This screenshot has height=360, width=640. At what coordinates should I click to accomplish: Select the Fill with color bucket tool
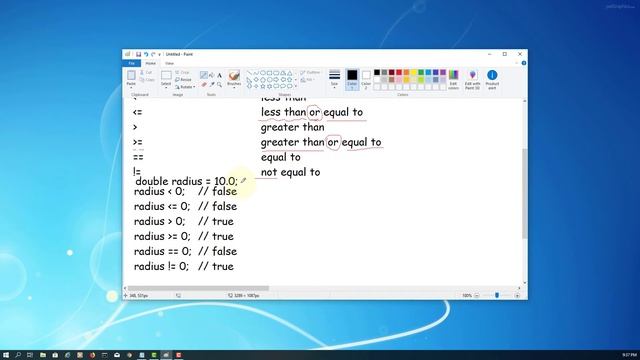point(211,75)
